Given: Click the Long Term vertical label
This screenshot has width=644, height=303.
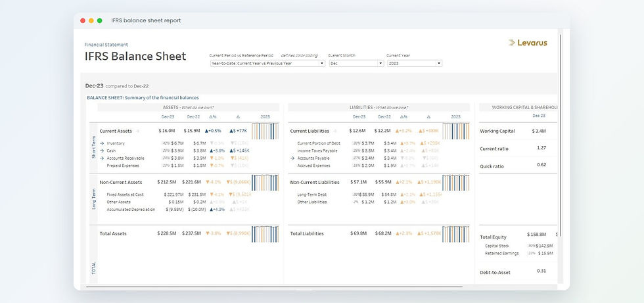Looking at the screenshot, I should click(93, 198).
